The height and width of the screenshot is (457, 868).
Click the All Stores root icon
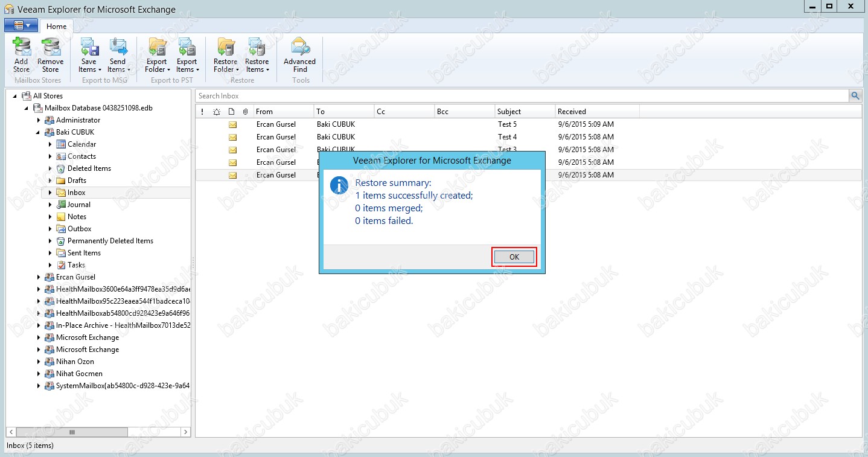pyautogui.click(x=25, y=96)
